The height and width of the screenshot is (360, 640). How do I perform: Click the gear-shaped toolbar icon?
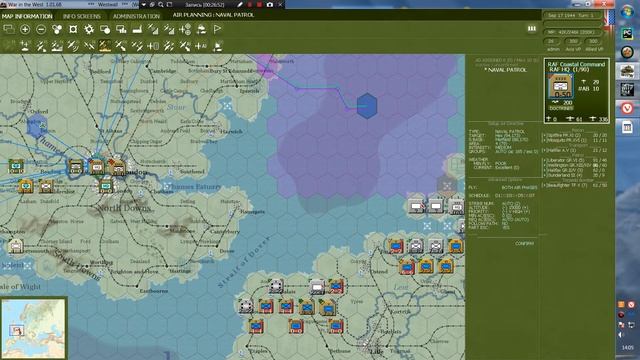pos(89,29)
